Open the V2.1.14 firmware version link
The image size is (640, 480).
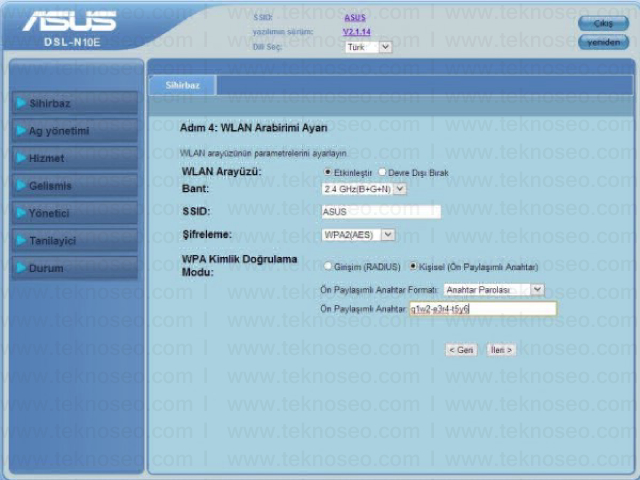click(356, 32)
